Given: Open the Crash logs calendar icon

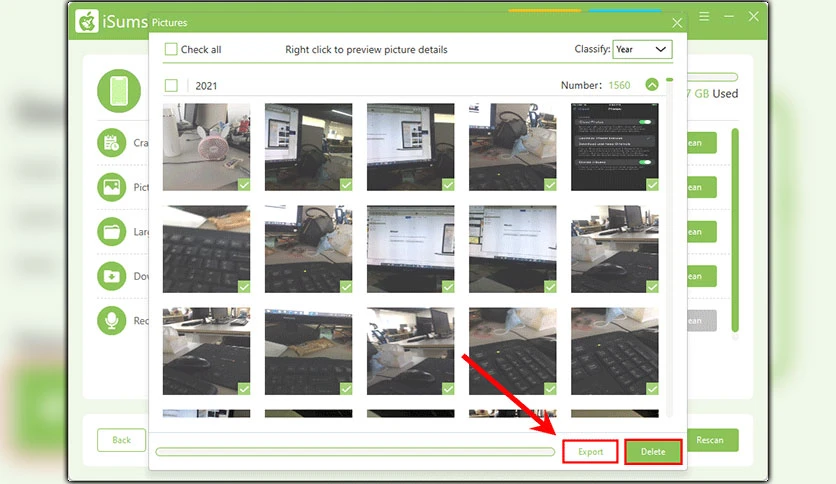Looking at the screenshot, I should (x=111, y=143).
